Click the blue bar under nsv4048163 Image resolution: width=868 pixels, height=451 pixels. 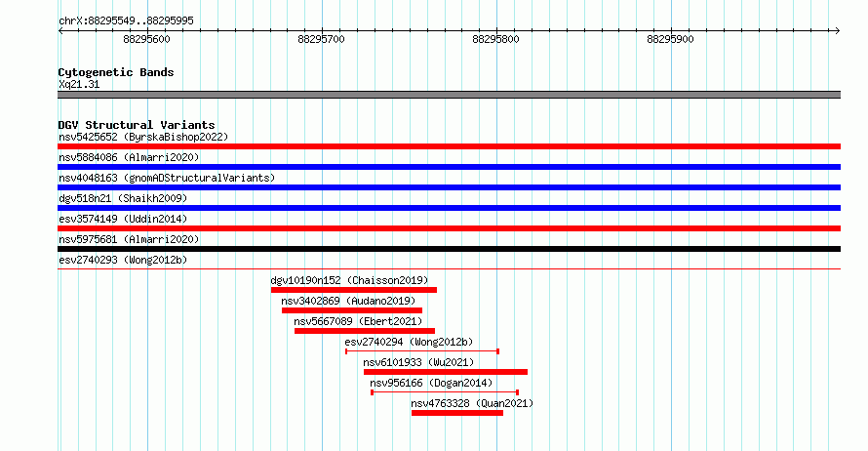coord(449,187)
